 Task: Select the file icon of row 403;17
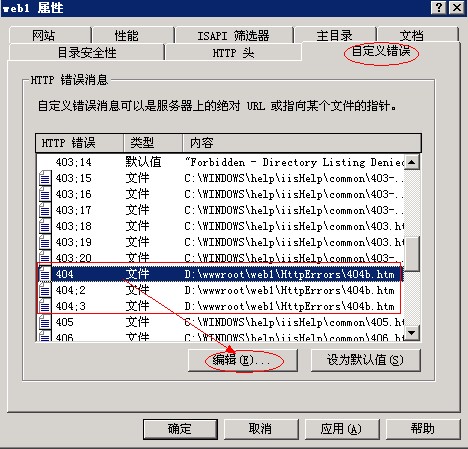tap(45, 210)
